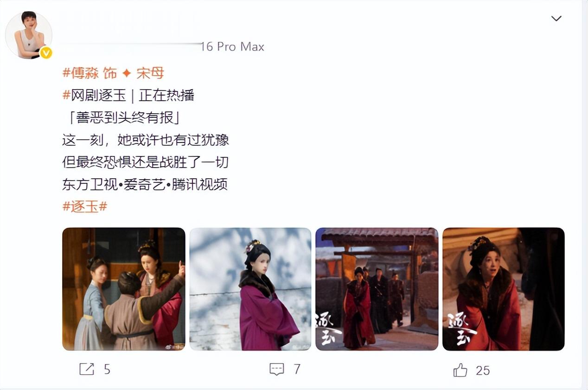Open hashtag #网剧逐玉
Viewport: 588px width, 390px height.
(x=94, y=96)
